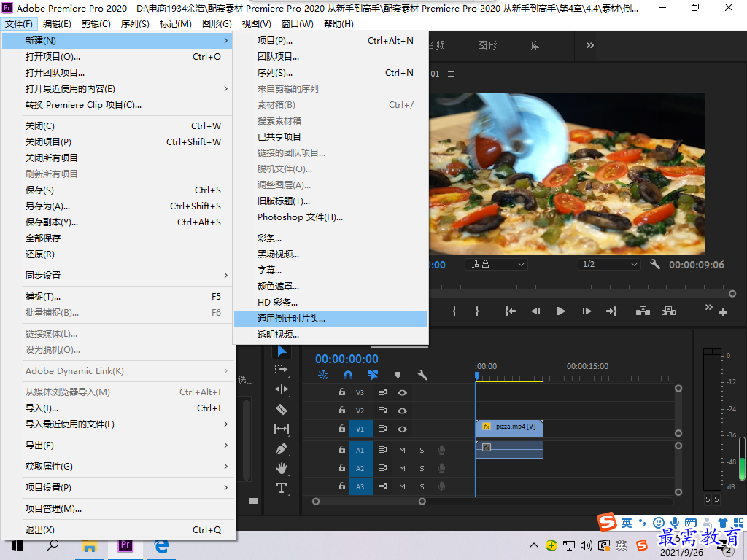This screenshot has height=560, width=747.
Task: Select pizza.mp4 video clip in timeline
Action: [508, 429]
